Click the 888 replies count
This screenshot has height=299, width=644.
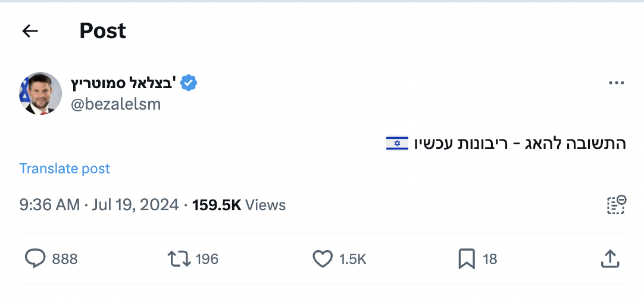65,259
